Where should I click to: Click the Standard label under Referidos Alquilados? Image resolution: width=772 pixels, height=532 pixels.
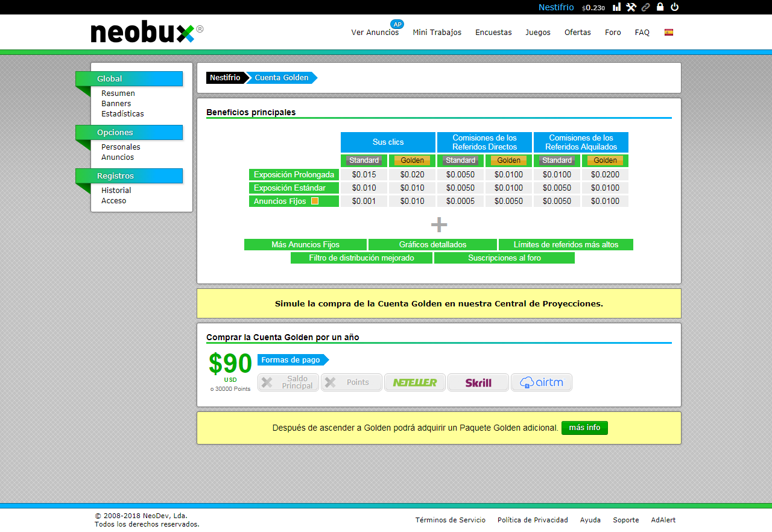click(557, 160)
